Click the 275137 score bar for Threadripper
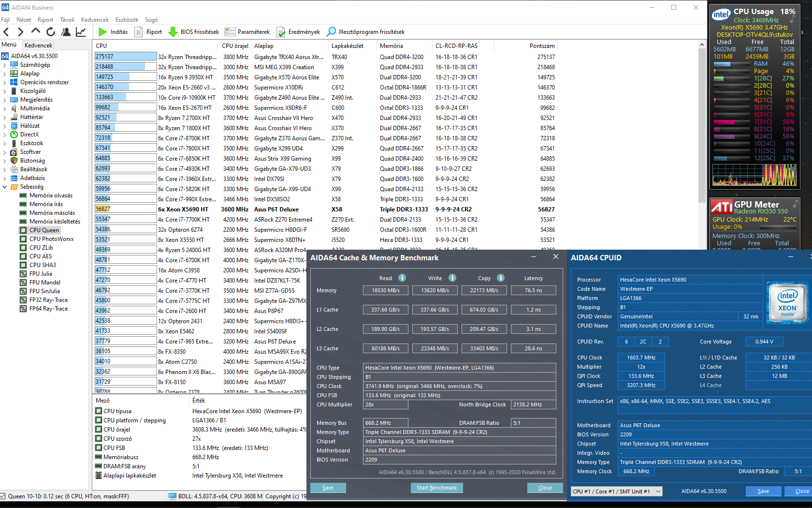812x508 pixels. pyautogui.click(x=126, y=57)
